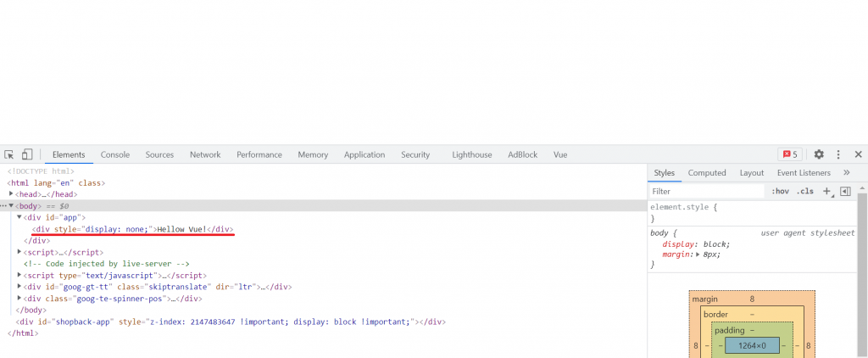The height and width of the screenshot is (358, 868).
Task: Click the closing </html> tag line
Action: (23, 333)
